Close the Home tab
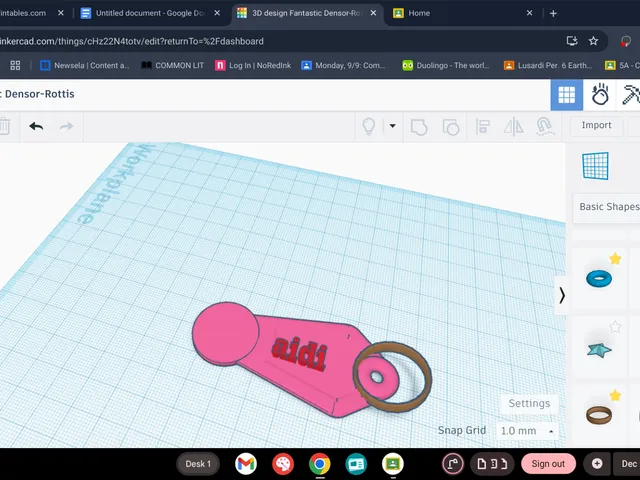This screenshot has width=640, height=480. [529, 13]
